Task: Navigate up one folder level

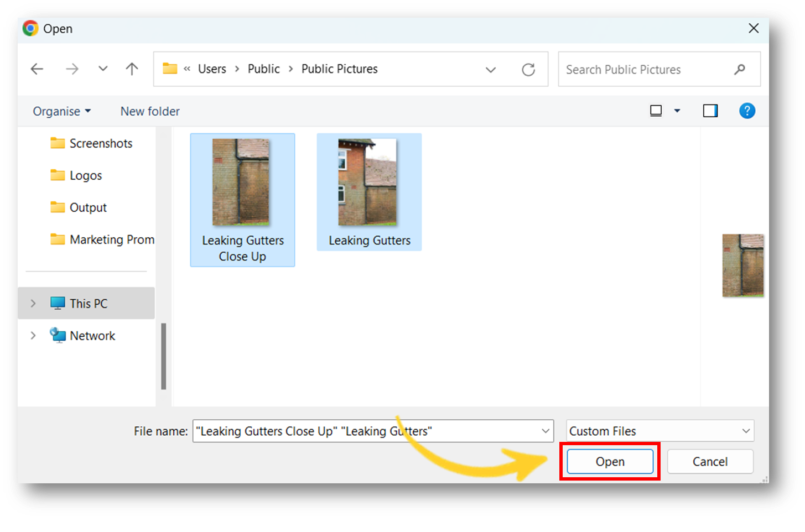Action: point(132,69)
